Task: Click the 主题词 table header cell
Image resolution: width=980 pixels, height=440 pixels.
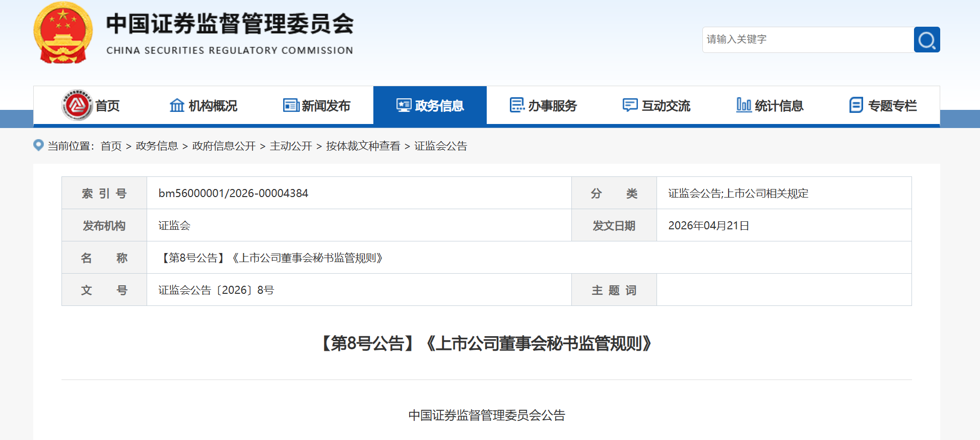Action: (x=614, y=290)
